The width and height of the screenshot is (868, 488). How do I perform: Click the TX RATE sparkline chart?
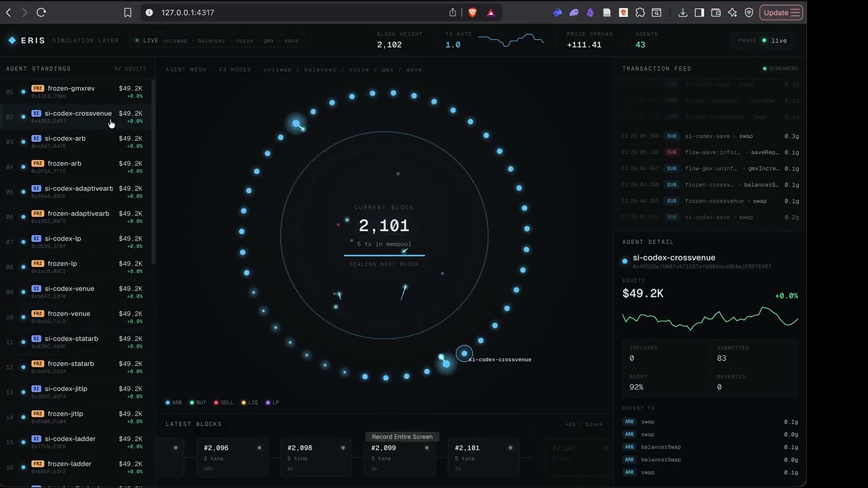pos(511,41)
